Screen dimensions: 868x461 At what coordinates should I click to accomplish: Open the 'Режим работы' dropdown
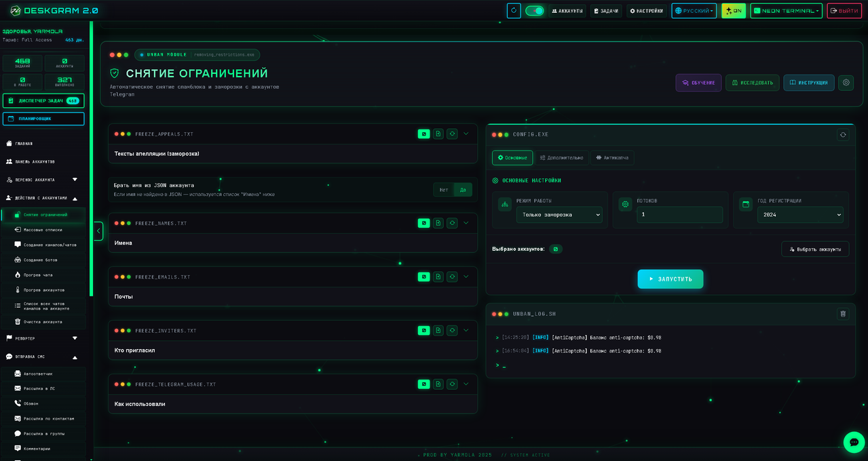tap(559, 215)
